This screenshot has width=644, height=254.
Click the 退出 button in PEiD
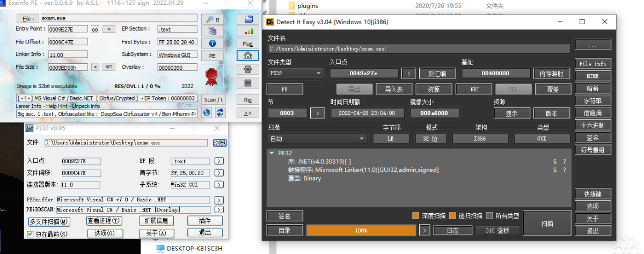tap(204, 233)
